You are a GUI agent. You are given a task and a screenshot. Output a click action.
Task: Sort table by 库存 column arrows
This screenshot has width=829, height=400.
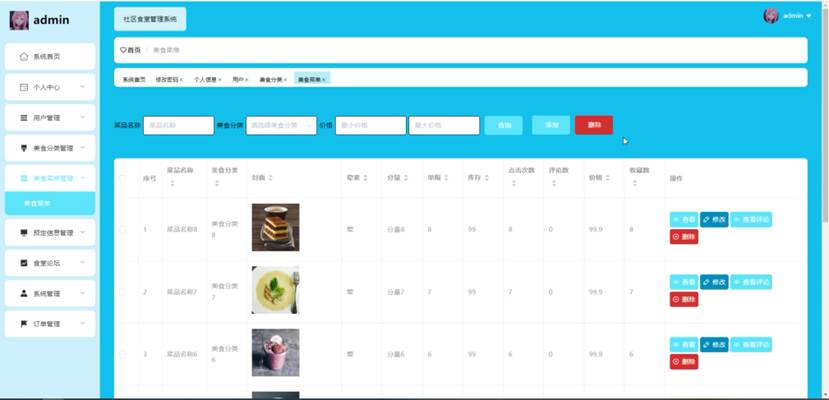486,178
